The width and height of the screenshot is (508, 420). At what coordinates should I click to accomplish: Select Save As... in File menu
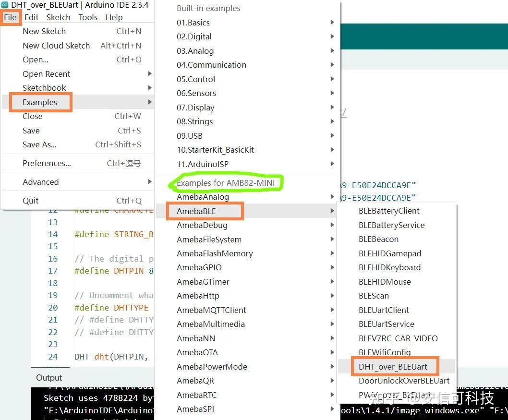point(78,144)
